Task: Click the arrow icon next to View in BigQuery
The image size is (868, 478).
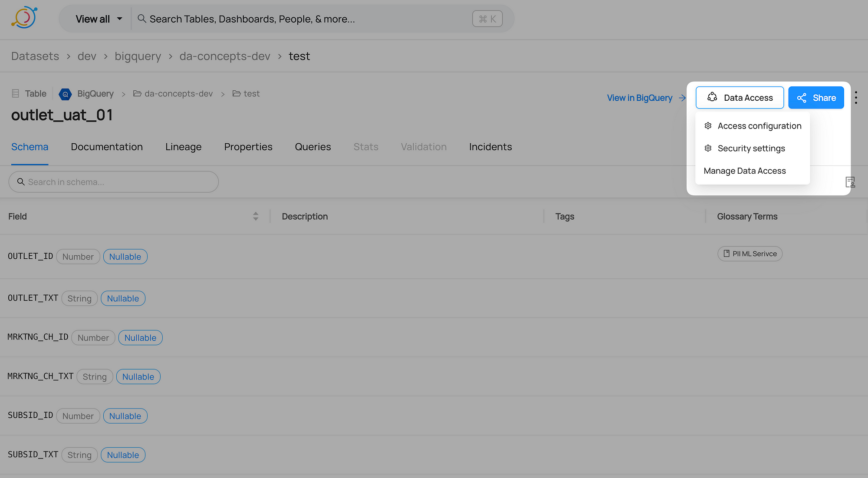Action: point(682,98)
